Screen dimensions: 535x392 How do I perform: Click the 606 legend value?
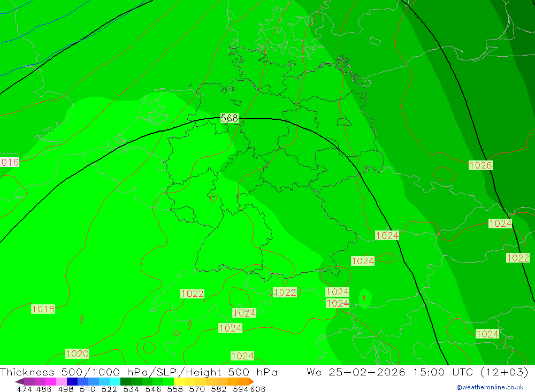[258, 389]
